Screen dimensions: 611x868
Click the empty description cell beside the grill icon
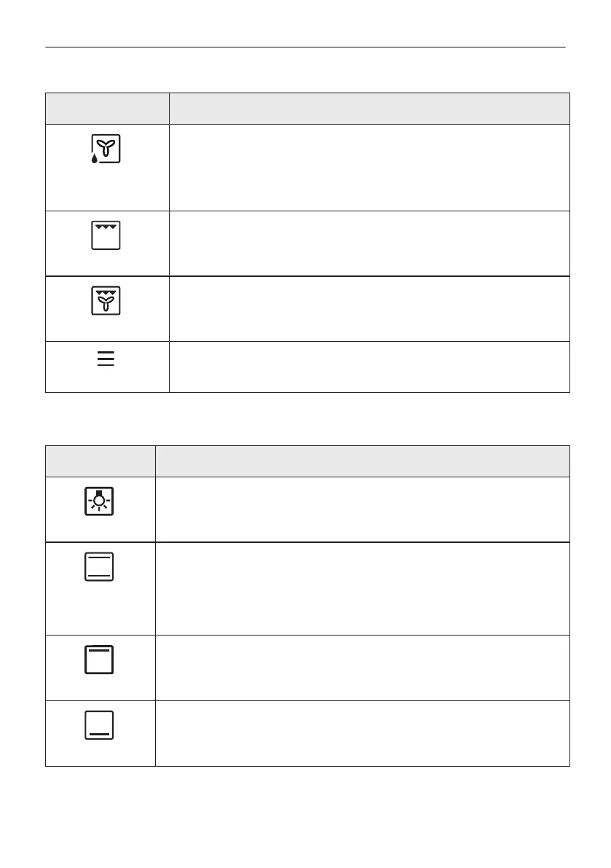(x=369, y=243)
